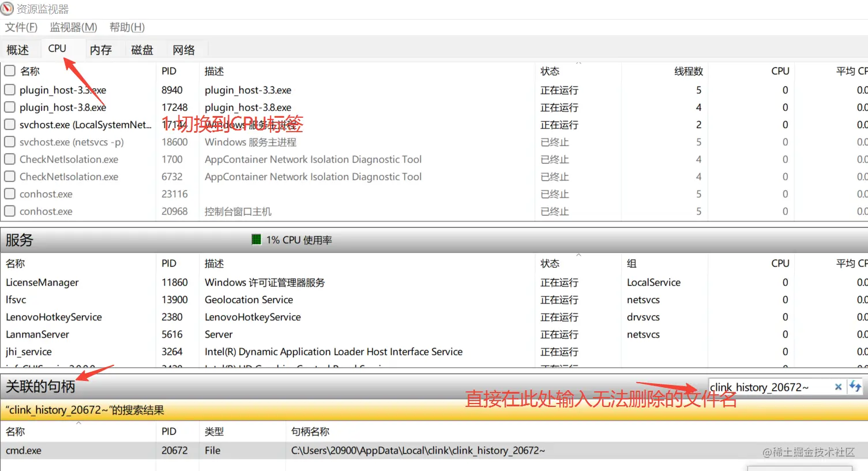Sort handles by 名称 column header
The width and height of the screenshot is (868, 471).
click(x=16, y=431)
